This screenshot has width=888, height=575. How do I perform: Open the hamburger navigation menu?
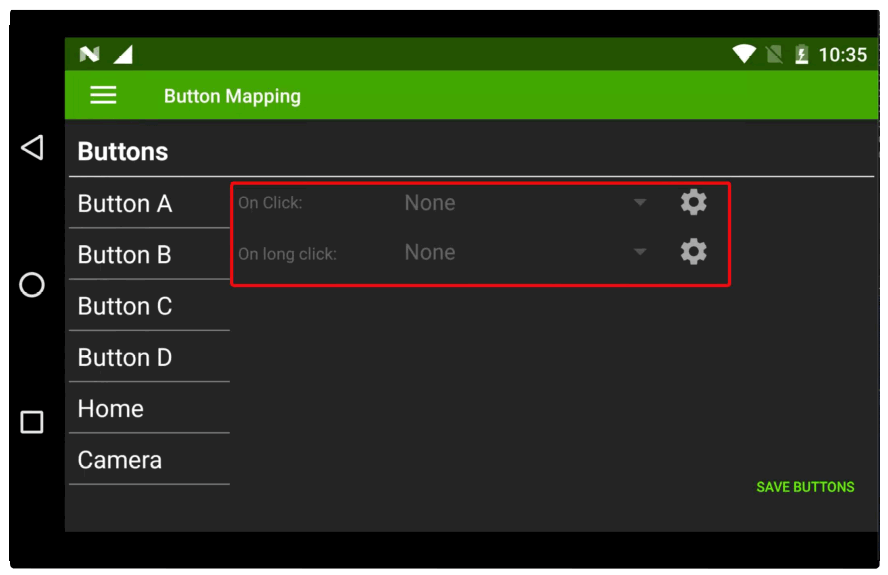(x=103, y=95)
